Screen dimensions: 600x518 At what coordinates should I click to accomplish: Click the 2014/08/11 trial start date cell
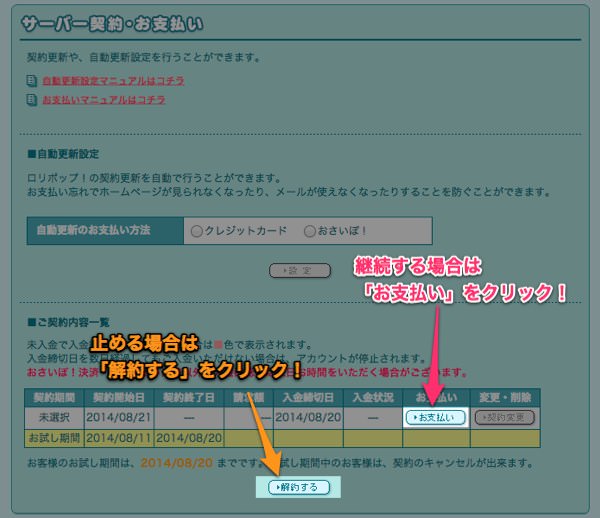tap(119, 438)
